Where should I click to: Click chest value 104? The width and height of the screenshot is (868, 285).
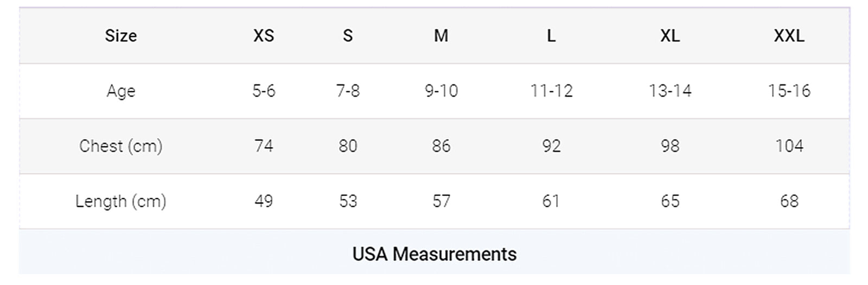point(789,146)
